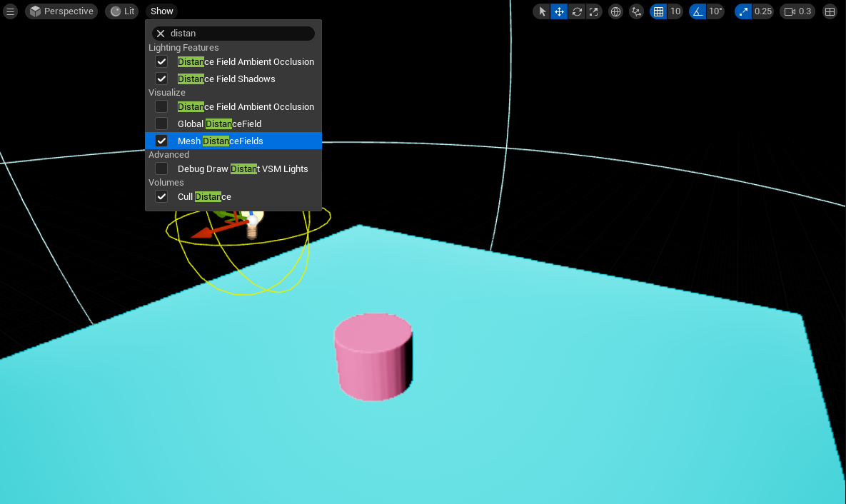
Task: Toggle scale snapping icon
Action: 743,11
